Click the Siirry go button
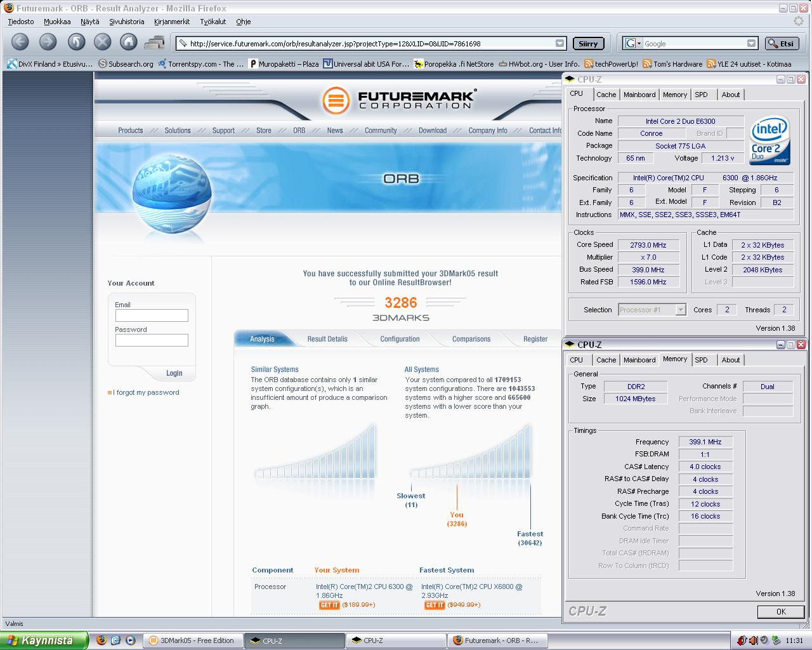The height and width of the screenshot is (650, 812). [x=588, y=44]
